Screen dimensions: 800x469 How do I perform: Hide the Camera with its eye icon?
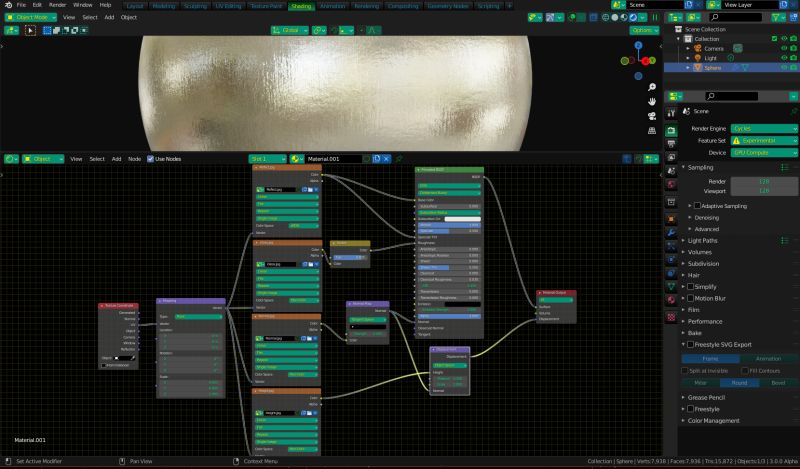click(784, 48)
